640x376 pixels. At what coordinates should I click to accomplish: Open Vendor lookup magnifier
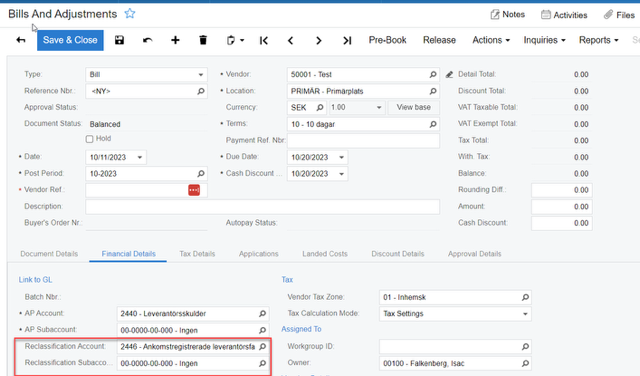(x=433, y=74)
